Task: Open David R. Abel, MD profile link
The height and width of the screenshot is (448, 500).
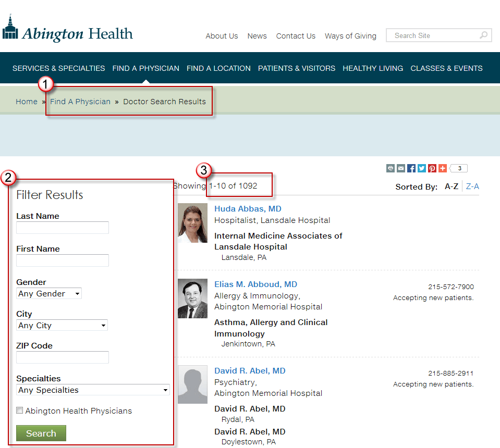Action: pos(250,370)
